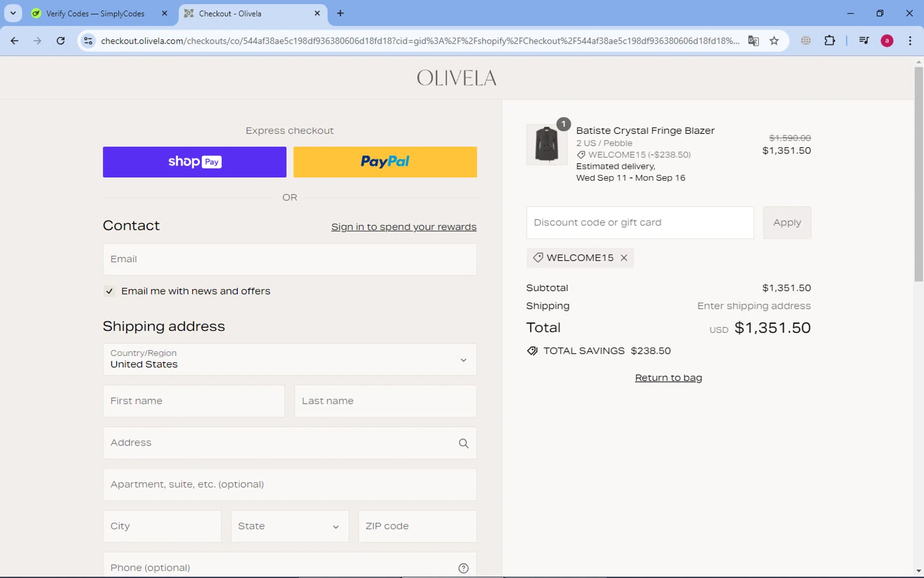Focus the ZIP code field
The width and height of the screenshot is (924, 578).
418,526
